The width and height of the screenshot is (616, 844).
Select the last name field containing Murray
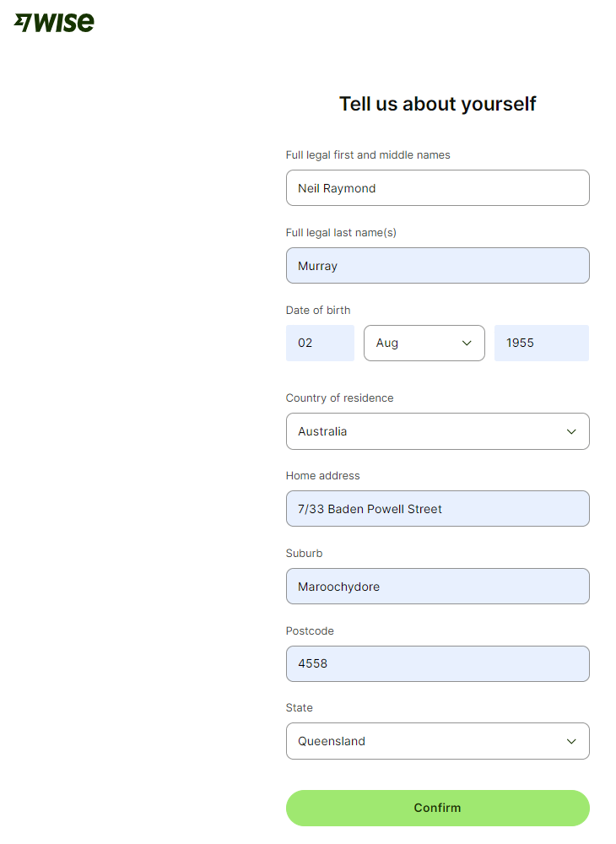tap(437, 266)
